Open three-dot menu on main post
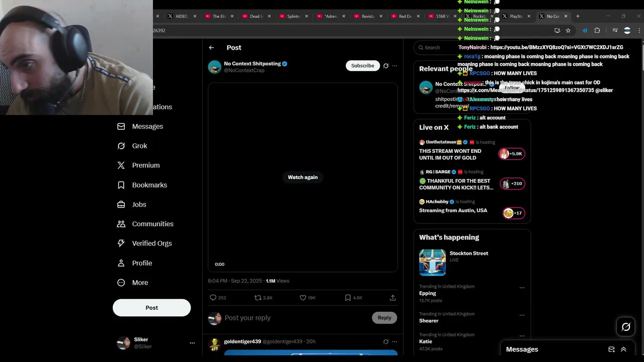The height and width of the screenshot is (362, 644). [394, 66]
